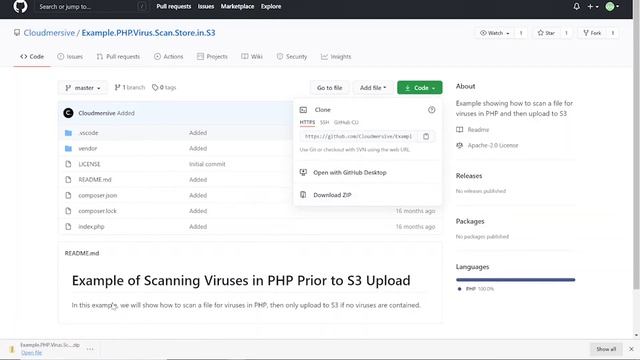Switch to the Security tab
Viewport: 640px width, 360px height.
(x=292, y=57)
